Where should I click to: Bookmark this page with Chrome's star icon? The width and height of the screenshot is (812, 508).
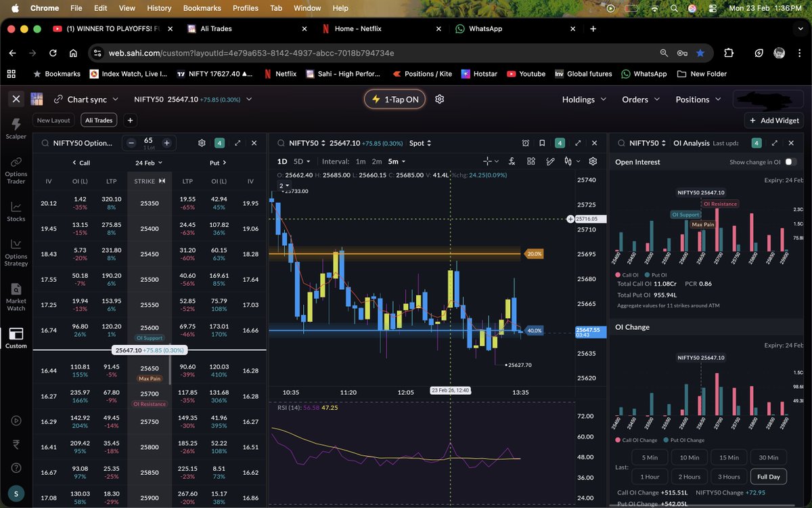700,53
